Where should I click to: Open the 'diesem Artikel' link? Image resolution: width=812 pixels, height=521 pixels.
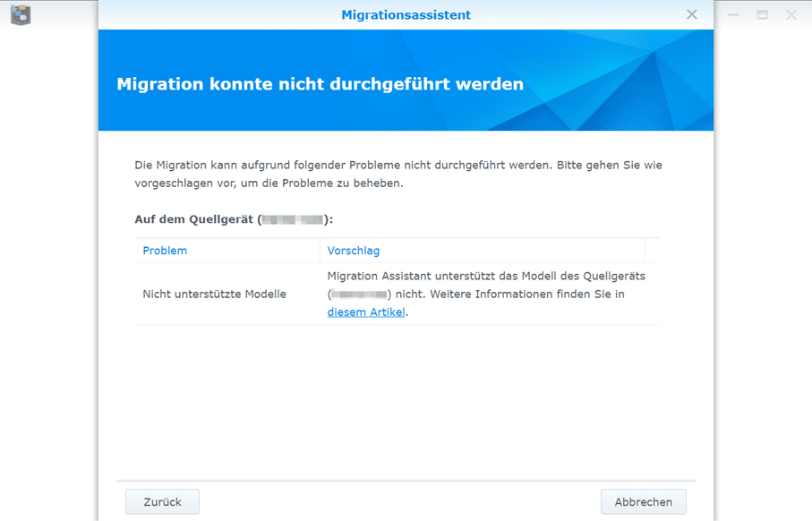(x=365, y=312)
